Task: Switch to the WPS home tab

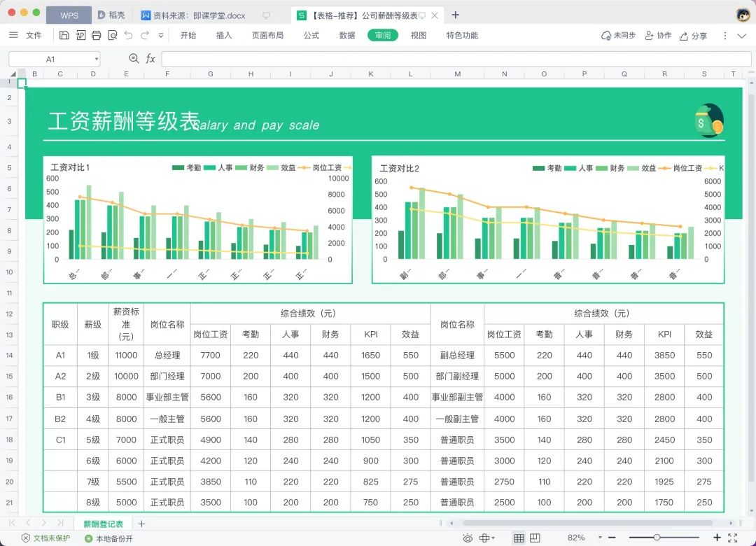Action: [x=69, y=15]
